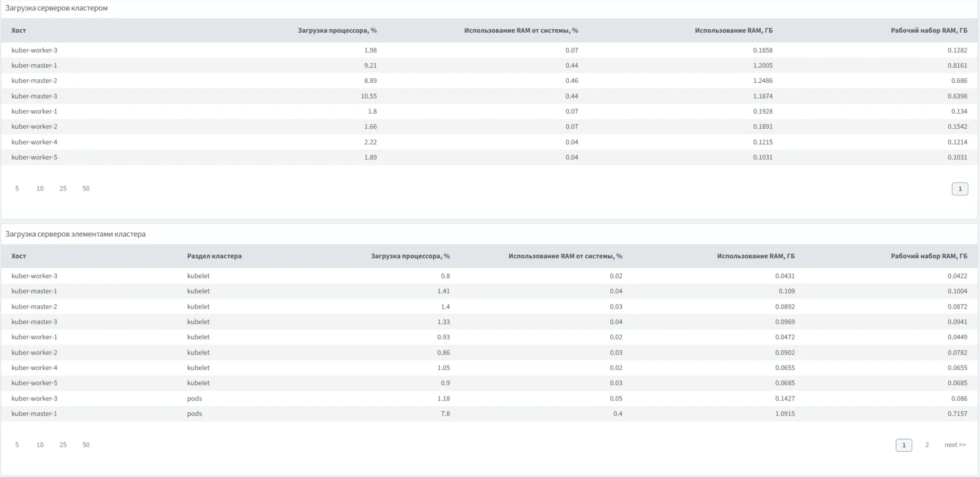Set top table page size to 5
This screenshot has height=477, width=980.
coord(17,188)
